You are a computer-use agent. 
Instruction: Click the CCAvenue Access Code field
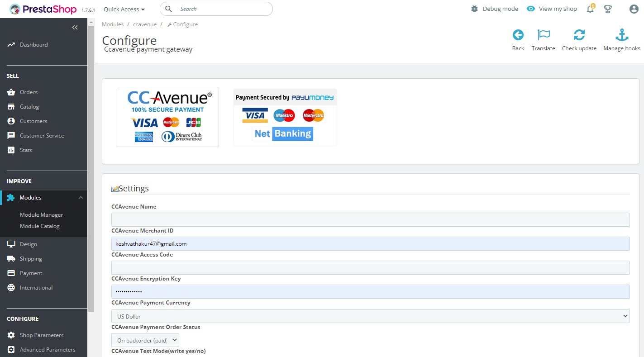click(x=371, y=267)
